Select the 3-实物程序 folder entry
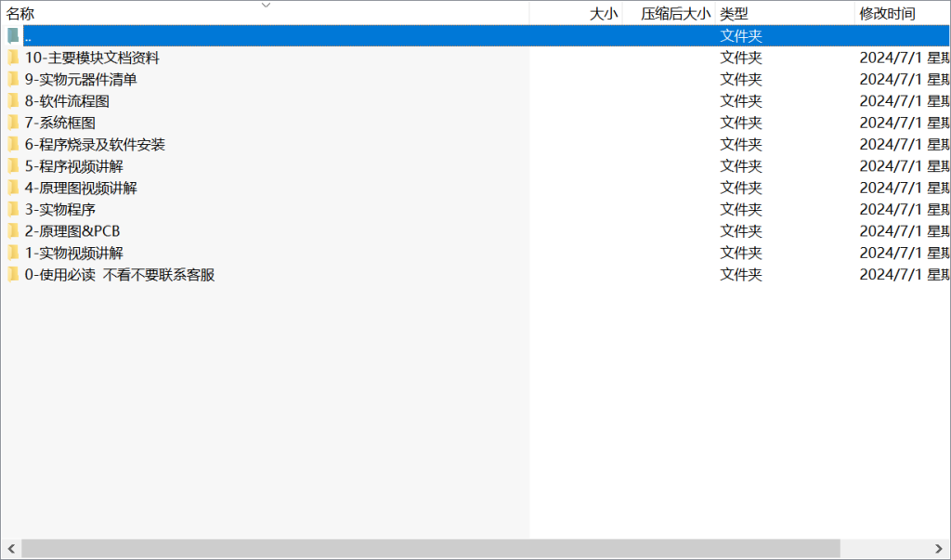The image size is (951, 560). tap(60, 210)
